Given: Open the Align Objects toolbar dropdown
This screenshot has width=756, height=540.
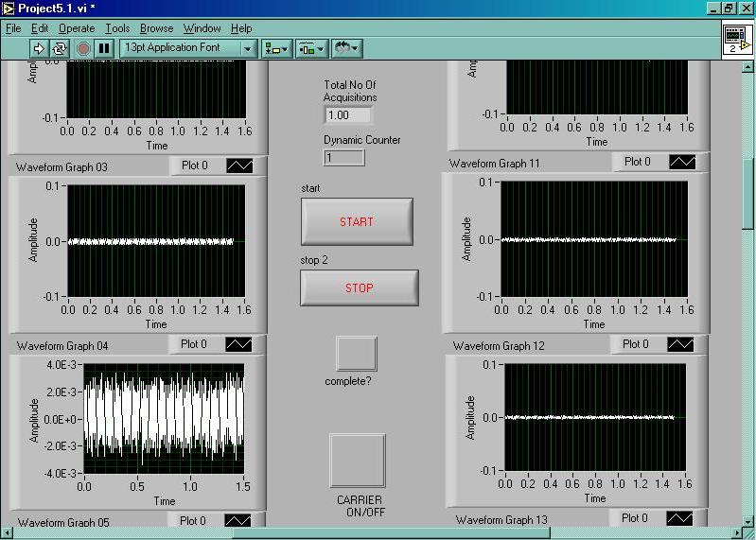Looking at the screenshot, I should coord(276,48).
